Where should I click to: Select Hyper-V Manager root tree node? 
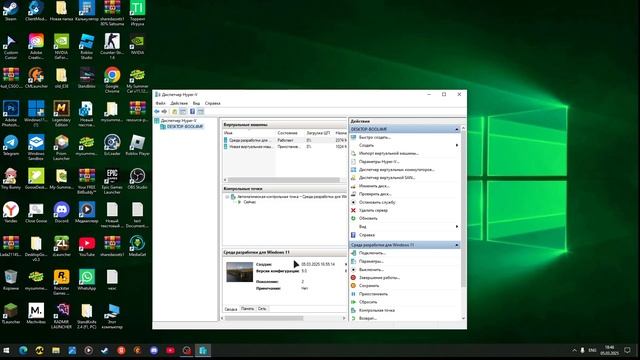pyautogui.click(x=178, y=121)
